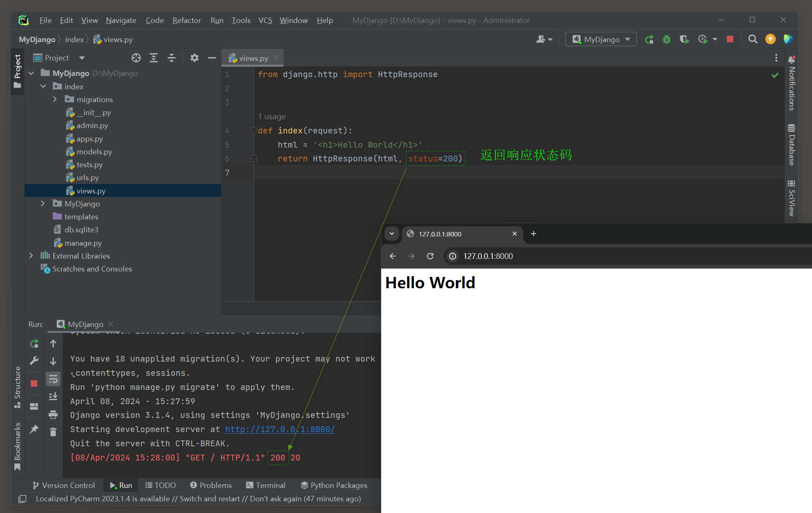
Task: Open the Problems tool window
Action: click(x=211, y=485)
